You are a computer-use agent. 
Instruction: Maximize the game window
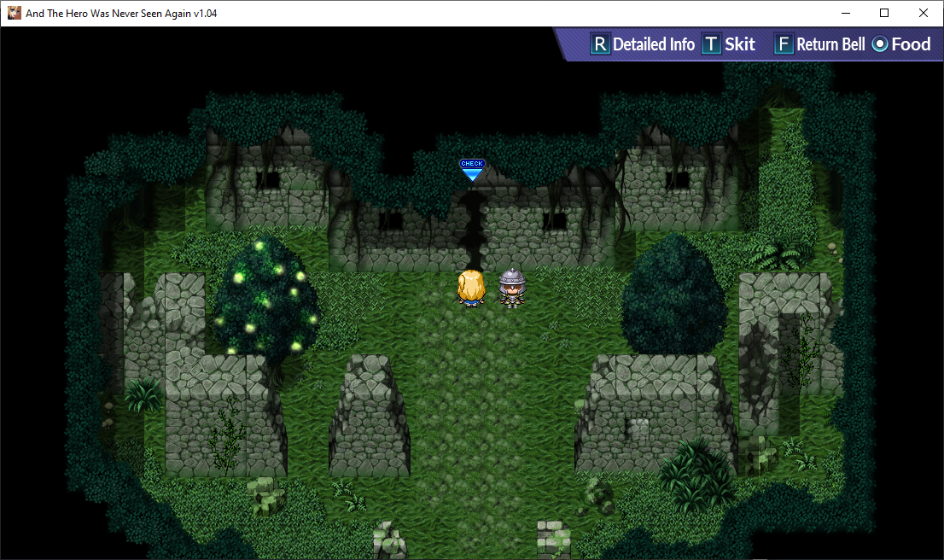coord(883,13)
